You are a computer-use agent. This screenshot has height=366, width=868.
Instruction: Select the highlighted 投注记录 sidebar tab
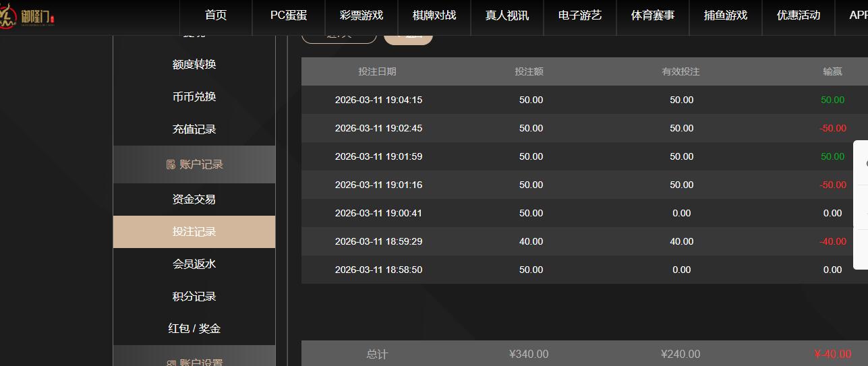click(x=194, y=232)
